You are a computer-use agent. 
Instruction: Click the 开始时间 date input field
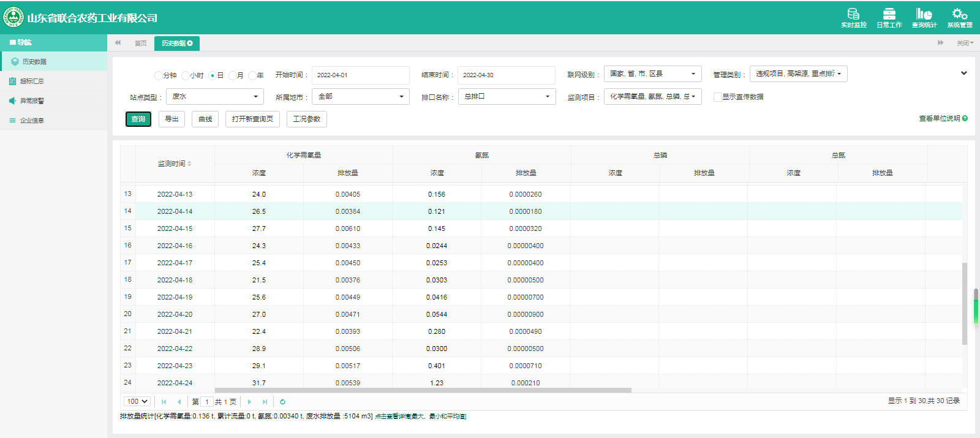[x=360, y=75]
